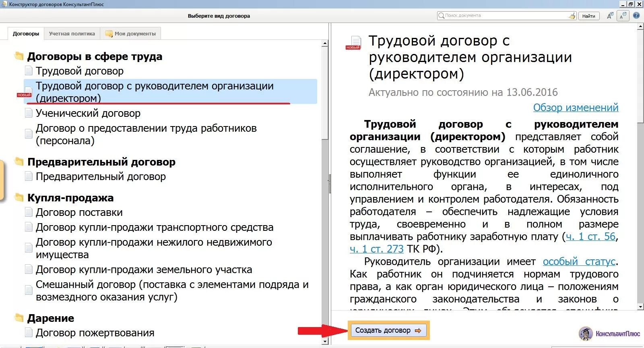Click document icon beside Договор купли-продажи земельного участка
The image size is (644, 348).
pyautogui.click(x=29, y=269)
